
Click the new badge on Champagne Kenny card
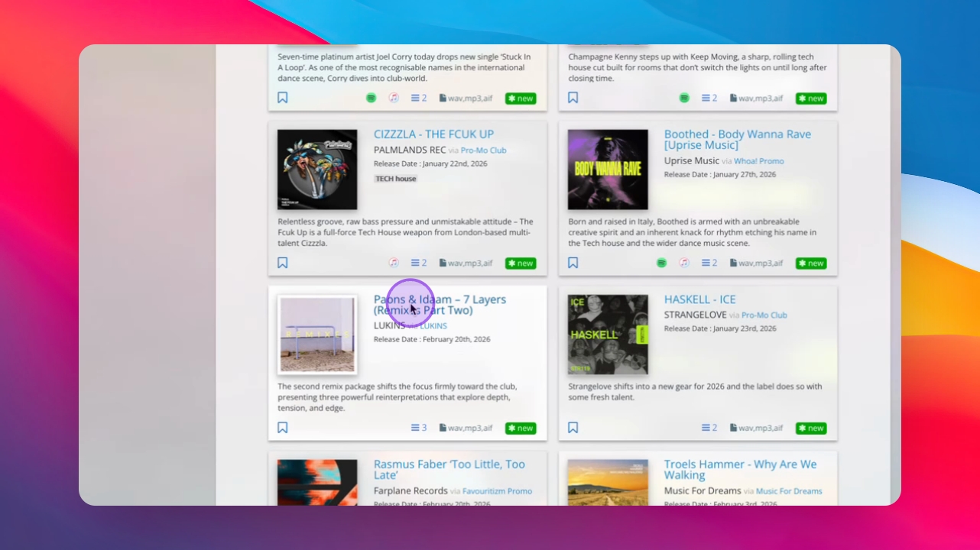tap(811, 99)
